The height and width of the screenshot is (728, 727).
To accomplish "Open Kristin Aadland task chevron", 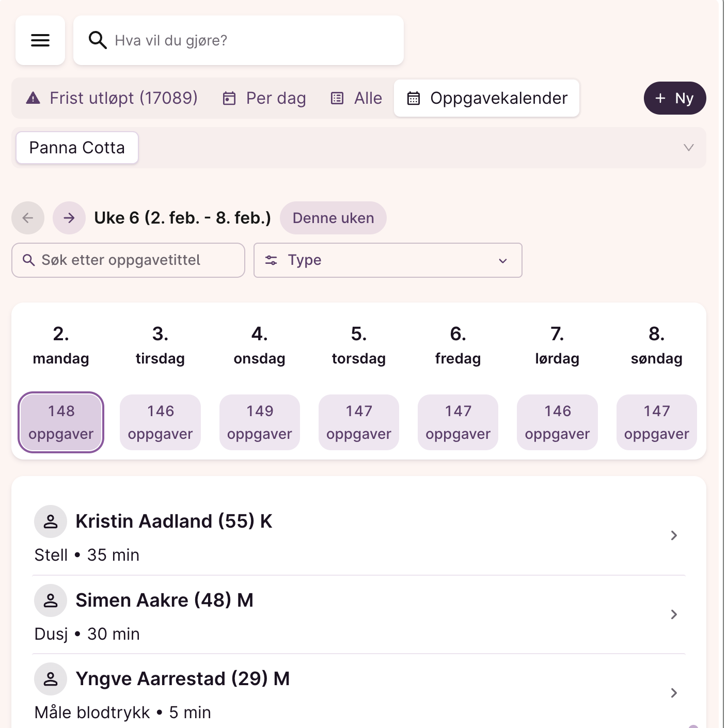I will [x=674, y=535].
